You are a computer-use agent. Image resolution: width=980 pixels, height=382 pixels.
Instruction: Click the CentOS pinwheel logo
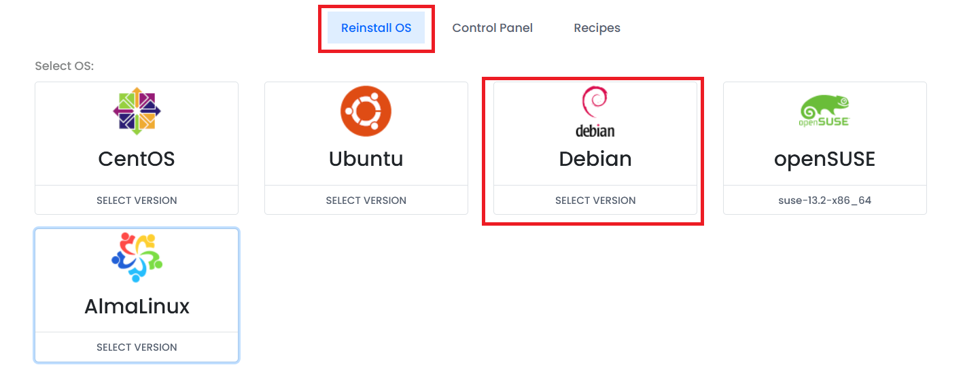pyautogui.click(x=137, y=111)
